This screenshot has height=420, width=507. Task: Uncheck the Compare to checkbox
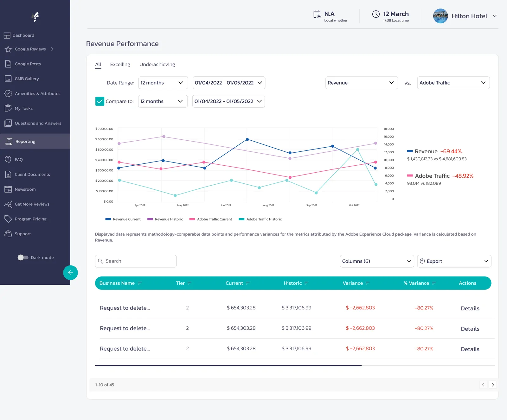99,101
